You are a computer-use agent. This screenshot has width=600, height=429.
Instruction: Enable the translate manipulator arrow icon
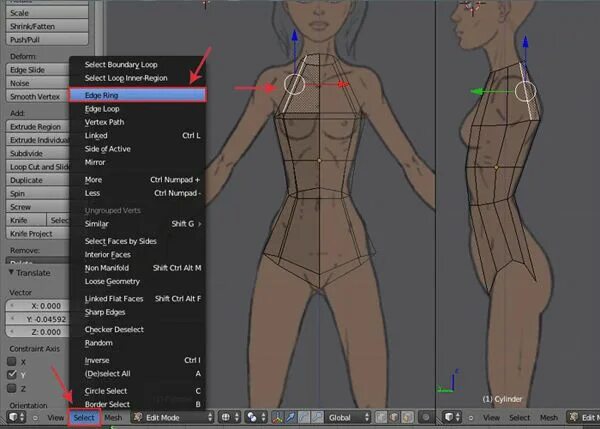(x=291, y=417)
